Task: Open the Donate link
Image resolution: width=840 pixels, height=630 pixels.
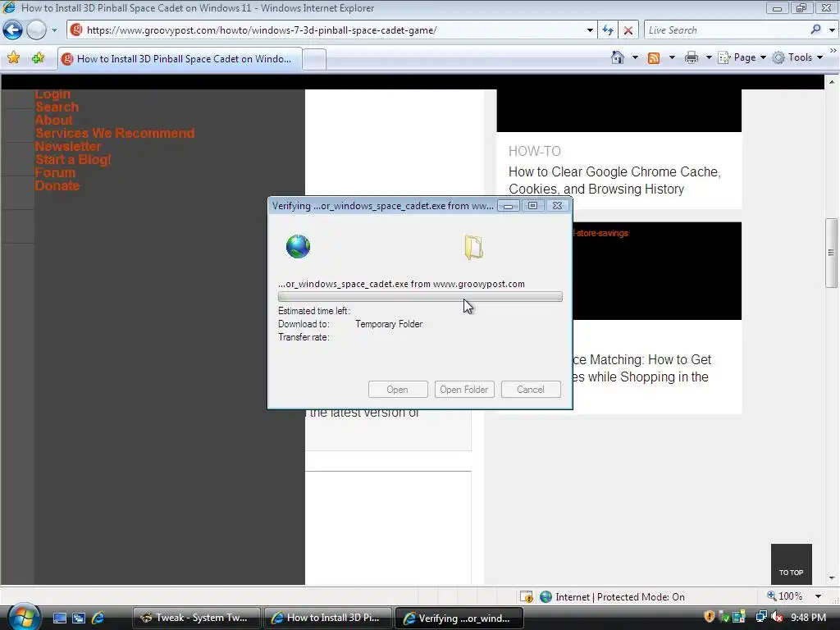Action: tap(57, 186)
